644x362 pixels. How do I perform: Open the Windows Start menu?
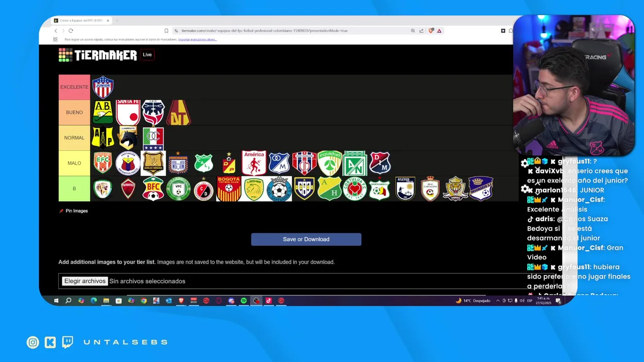(x=56, y=301)
